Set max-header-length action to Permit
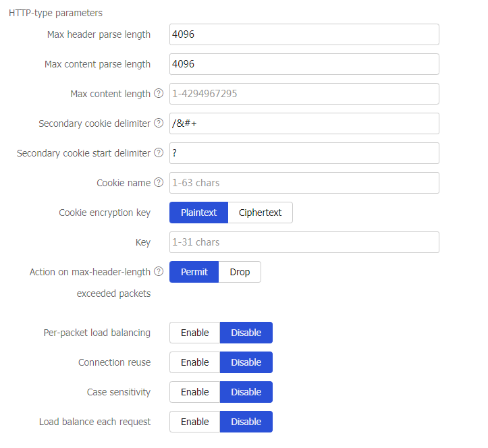This screenshot has width=488, height=448. click(x=194, y=272)
